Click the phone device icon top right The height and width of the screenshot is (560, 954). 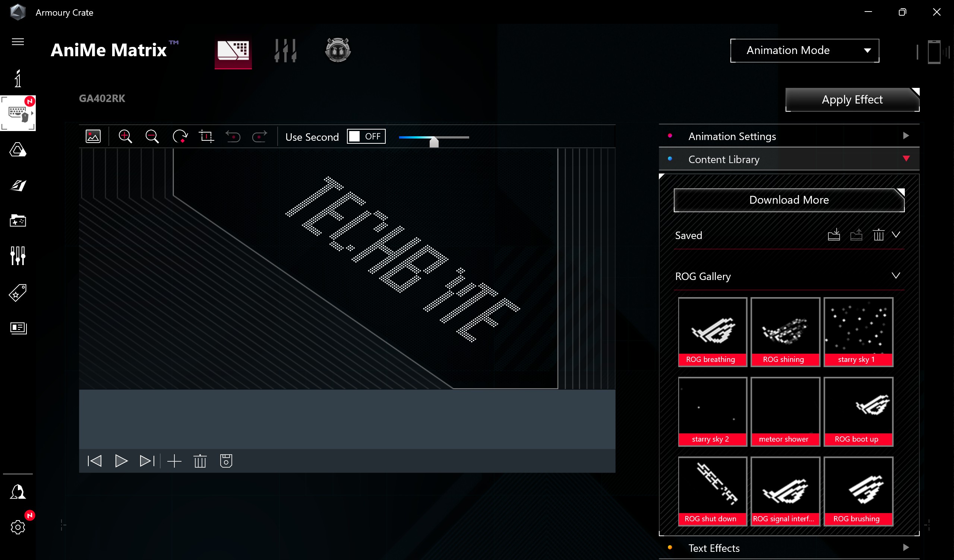click(x=934, y=52)
